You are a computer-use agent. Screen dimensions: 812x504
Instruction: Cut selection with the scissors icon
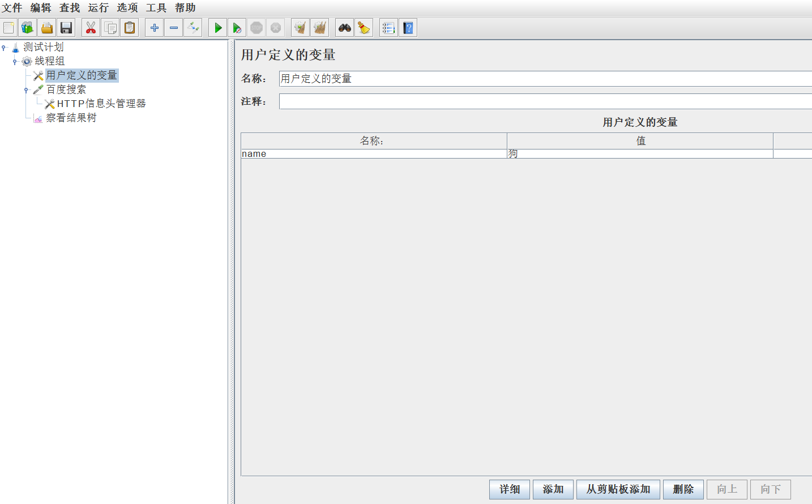coord(91,28)
